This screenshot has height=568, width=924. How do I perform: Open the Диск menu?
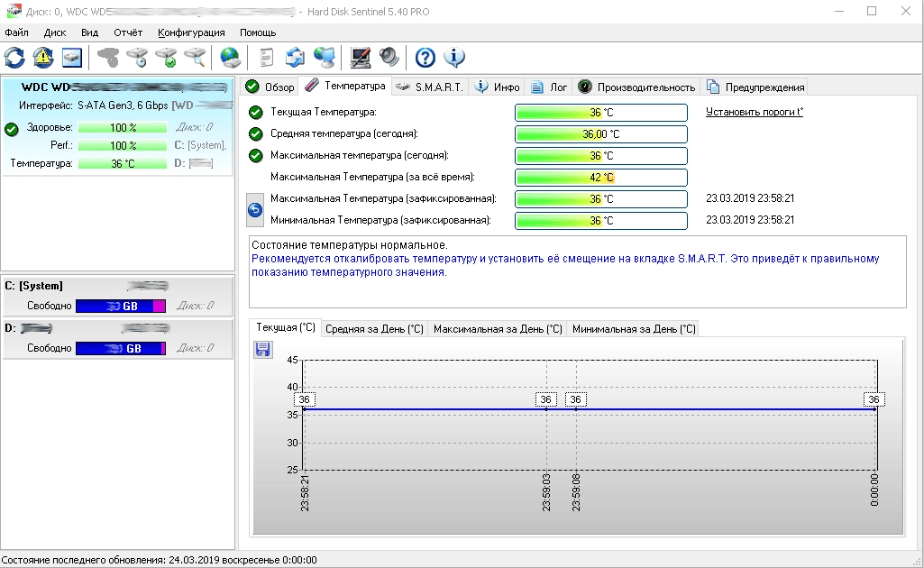tap(55, 32)
